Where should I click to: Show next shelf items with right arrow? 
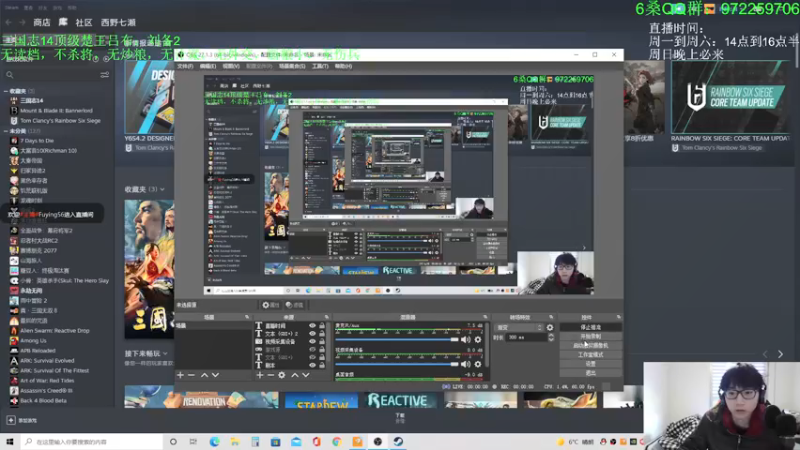pos(780,354)
